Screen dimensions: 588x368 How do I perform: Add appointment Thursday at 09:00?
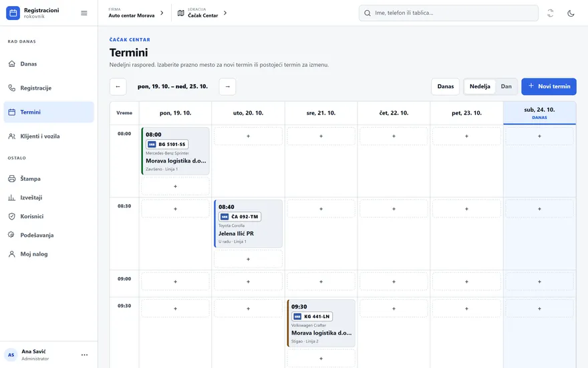click(x=394, y=282)
